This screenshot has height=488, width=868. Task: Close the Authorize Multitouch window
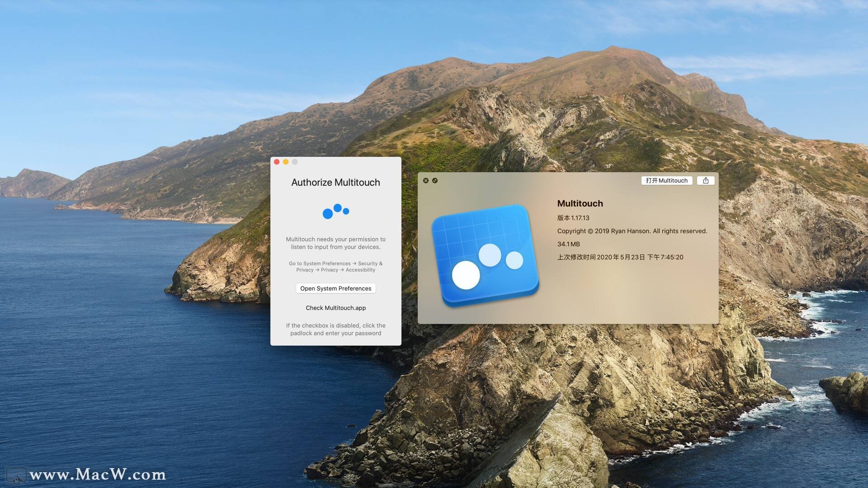277,162
